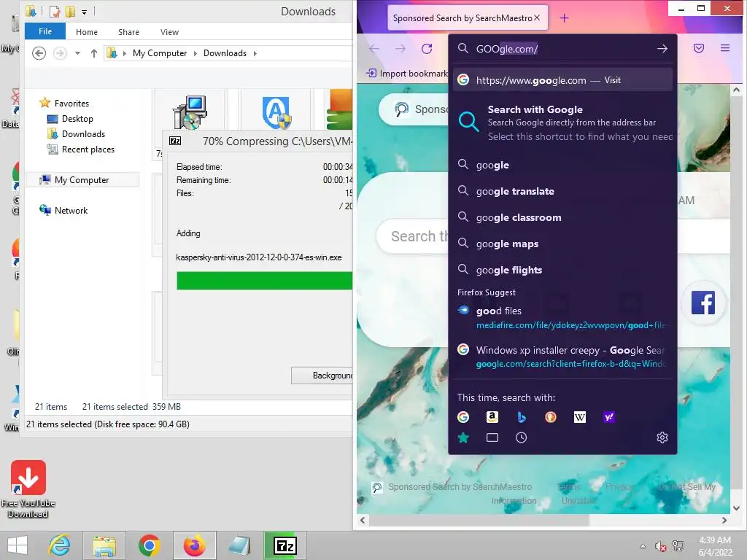747x560 pixels.
Task: Open the Home ribbon tab
Action: click(87, 32)
